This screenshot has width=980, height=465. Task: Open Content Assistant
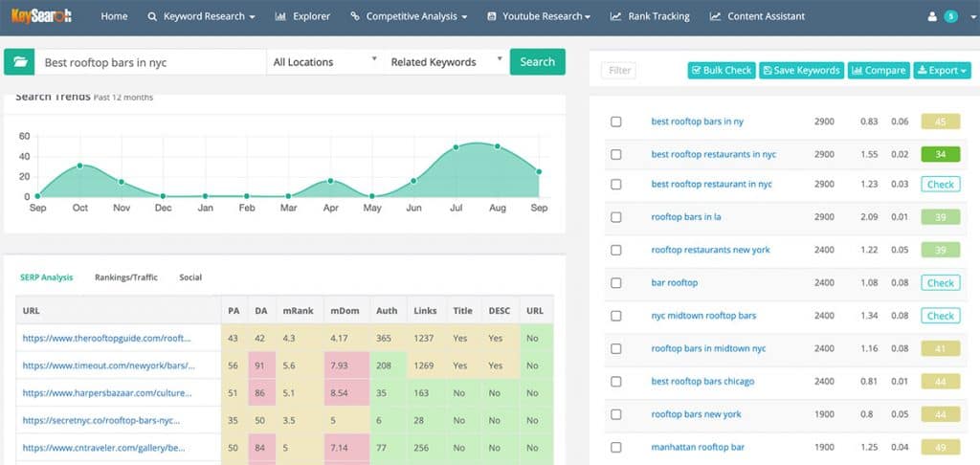click(767, 17)
